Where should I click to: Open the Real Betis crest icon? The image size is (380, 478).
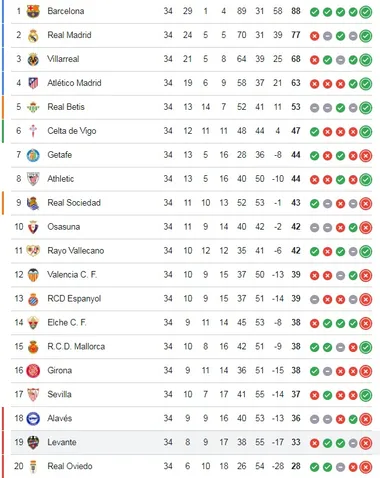click(x=33, y=107)
